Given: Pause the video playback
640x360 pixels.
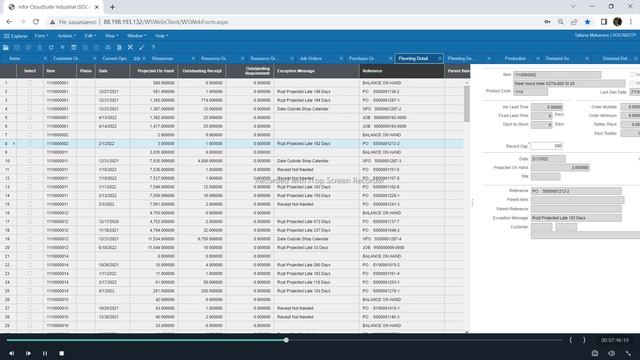Looking at the screenshot, I should [45, 353].
